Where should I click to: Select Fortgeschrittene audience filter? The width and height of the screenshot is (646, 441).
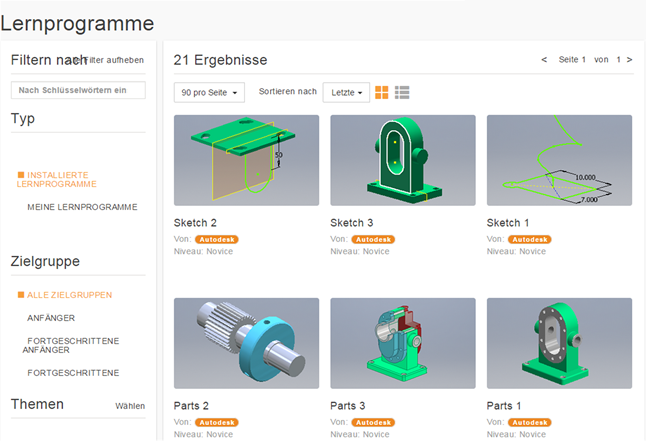73,373
